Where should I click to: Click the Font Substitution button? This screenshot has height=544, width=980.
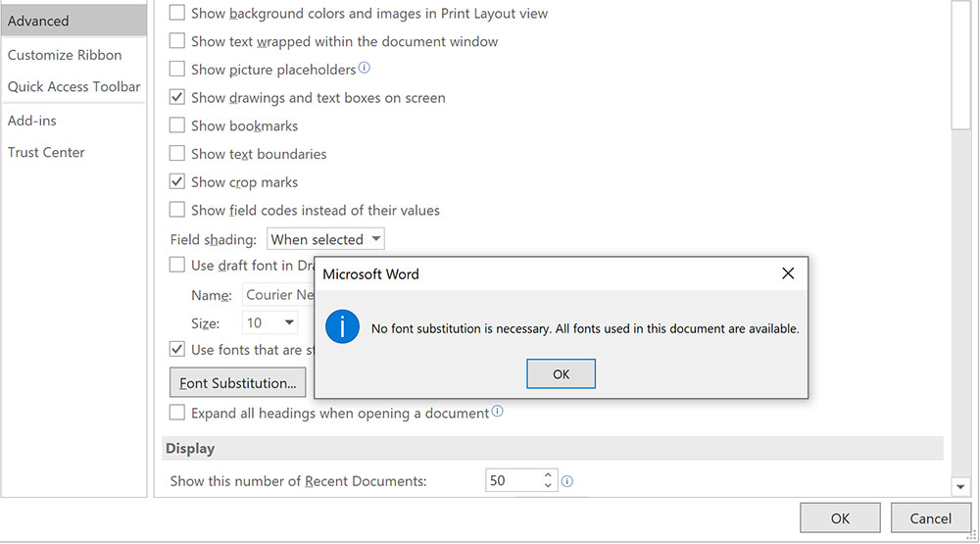[x=237, y=382]
